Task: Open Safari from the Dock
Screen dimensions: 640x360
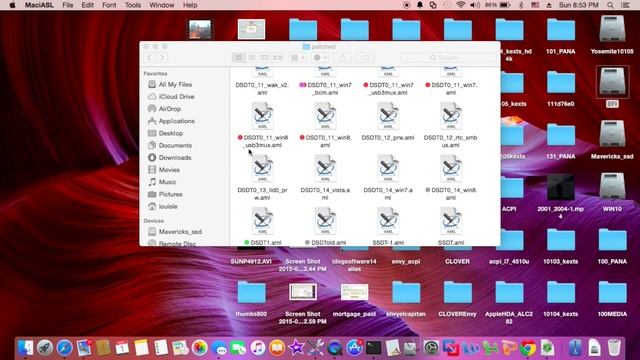Action: [64, 348]
